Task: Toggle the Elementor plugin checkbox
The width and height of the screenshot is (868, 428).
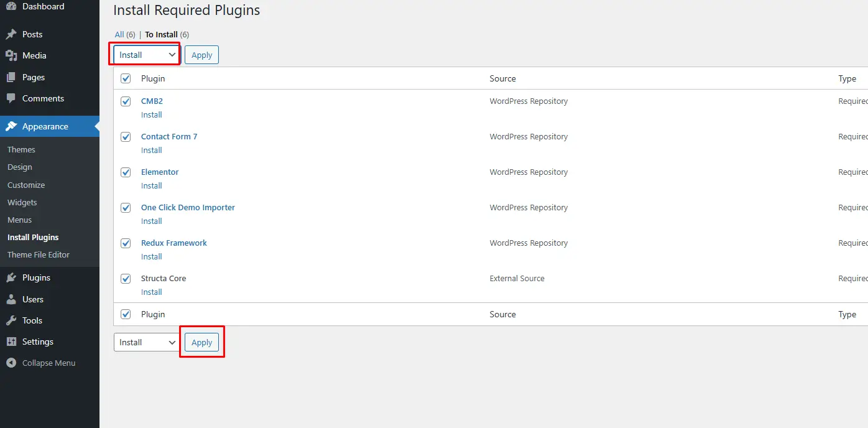Action: [126, 172]
